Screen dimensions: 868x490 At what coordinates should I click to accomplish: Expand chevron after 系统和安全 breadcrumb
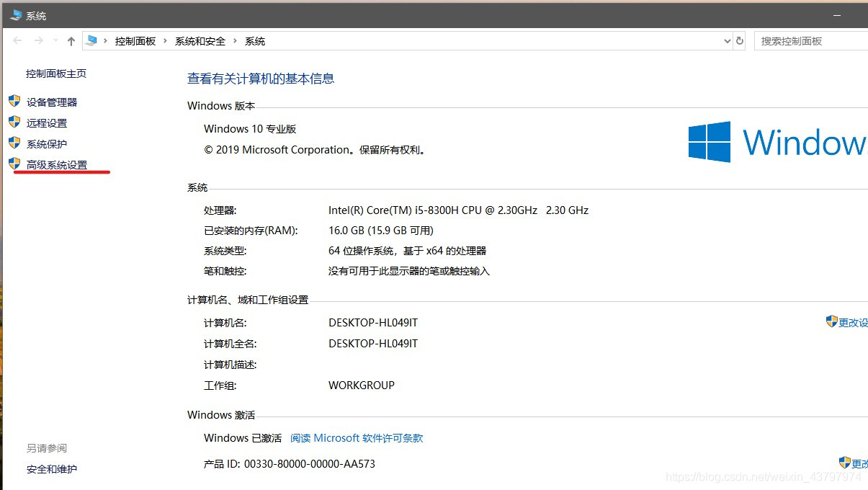pyautogui.click(x=235, y=41)
